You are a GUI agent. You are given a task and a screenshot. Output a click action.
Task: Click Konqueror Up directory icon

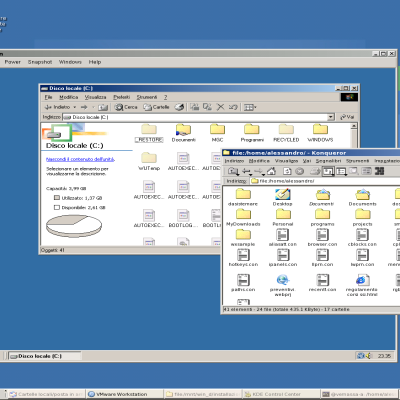(x=233, y=171)
